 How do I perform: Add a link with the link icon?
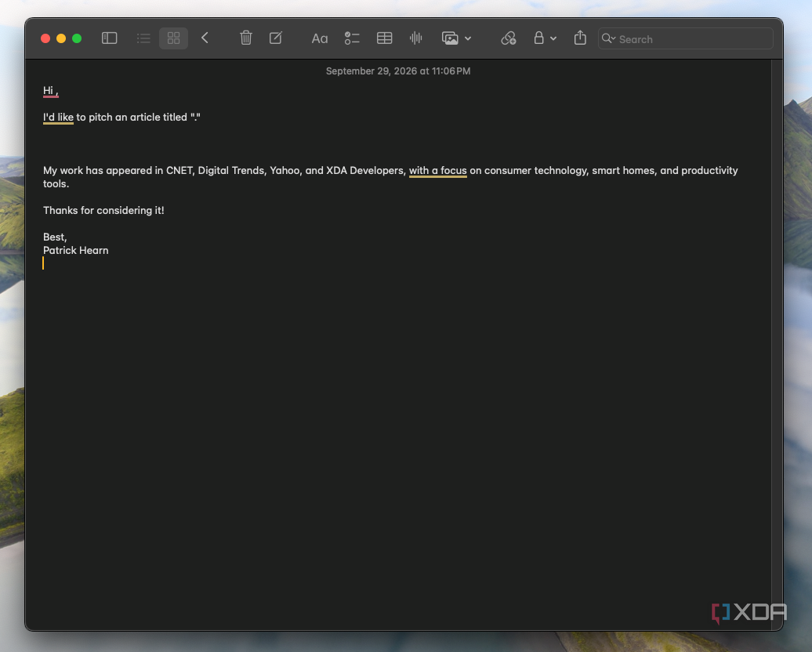(x=509, y=38)
